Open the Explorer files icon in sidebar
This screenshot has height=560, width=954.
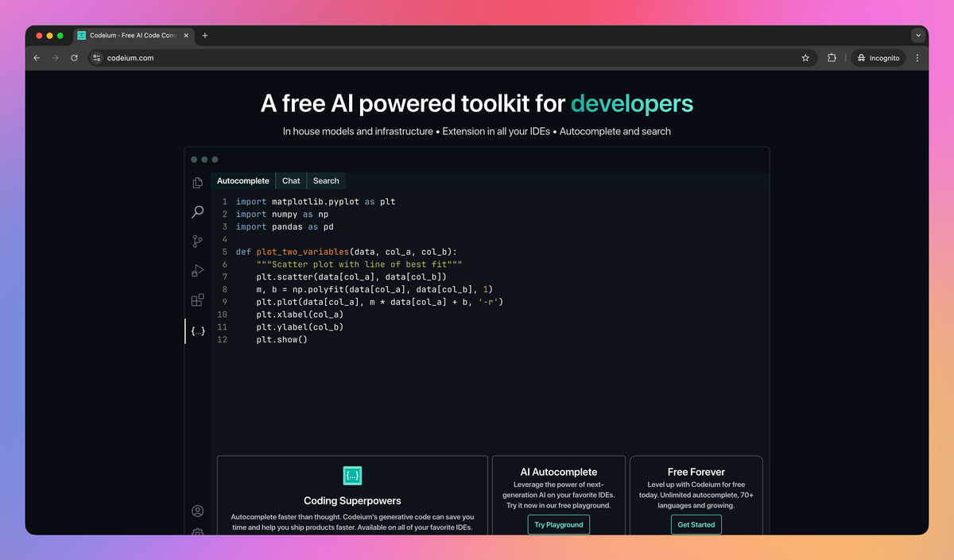coord(198,183)
